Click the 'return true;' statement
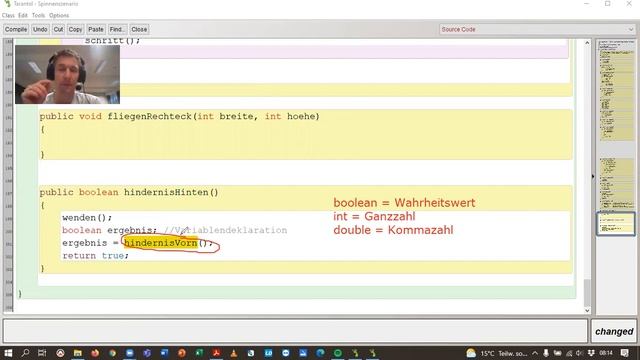Viewport: 640px width, 360px height. [x=96, y=256]
